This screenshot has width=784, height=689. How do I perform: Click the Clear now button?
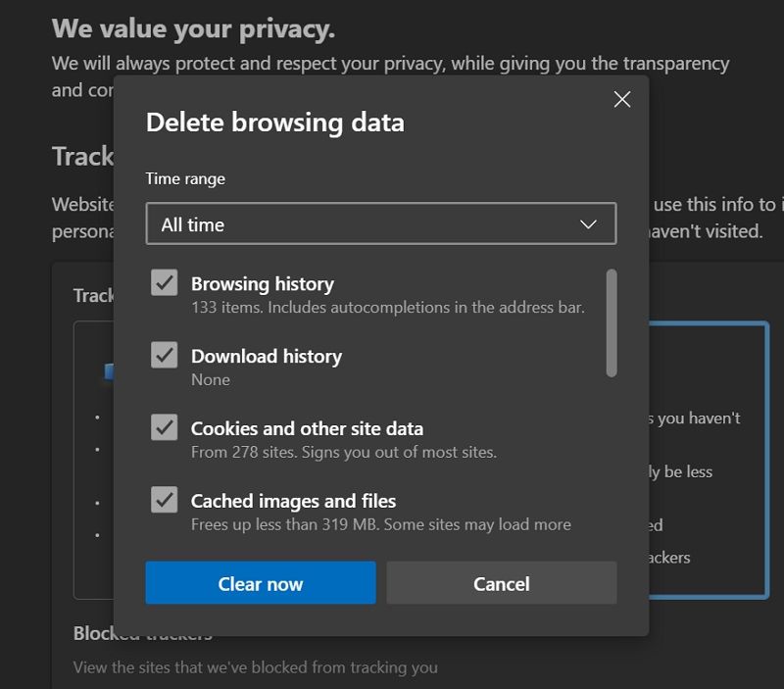click(x=261, y=582)
